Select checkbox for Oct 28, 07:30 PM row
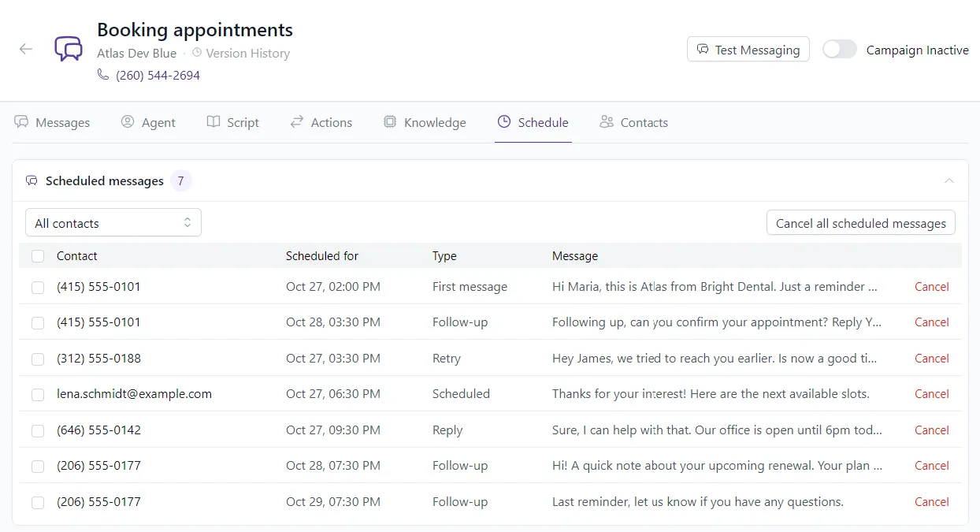 [38, 467]
